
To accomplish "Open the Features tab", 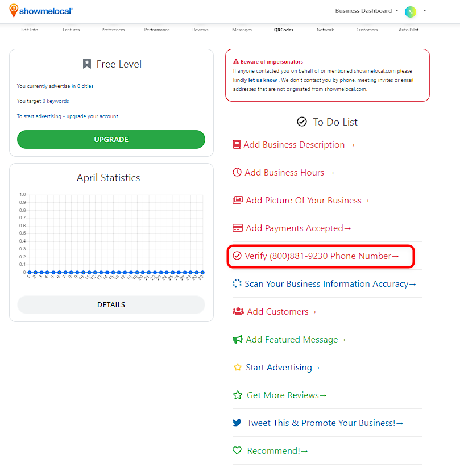I will (x=72, y=30).
